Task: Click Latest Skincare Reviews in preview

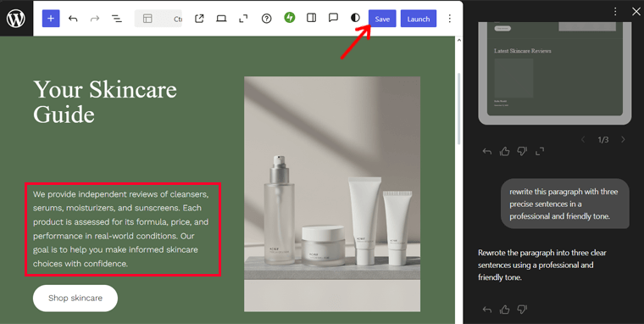Action: pyautogui.click(x=523, y=51)
